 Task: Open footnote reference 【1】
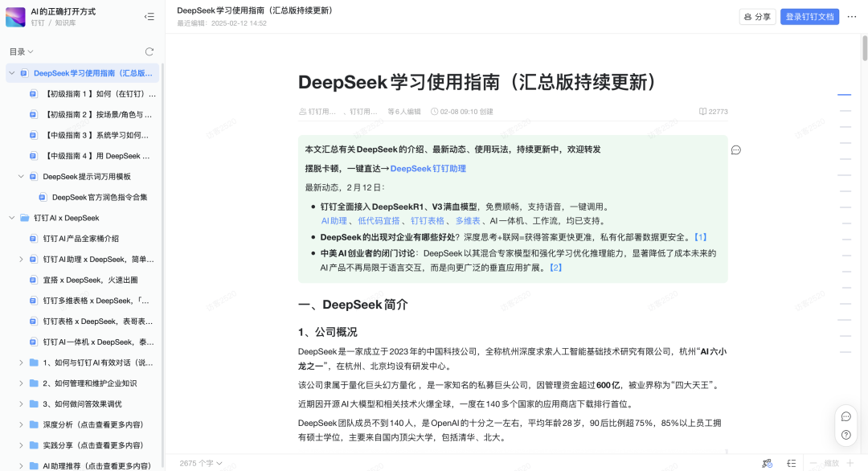pos(700,237)
